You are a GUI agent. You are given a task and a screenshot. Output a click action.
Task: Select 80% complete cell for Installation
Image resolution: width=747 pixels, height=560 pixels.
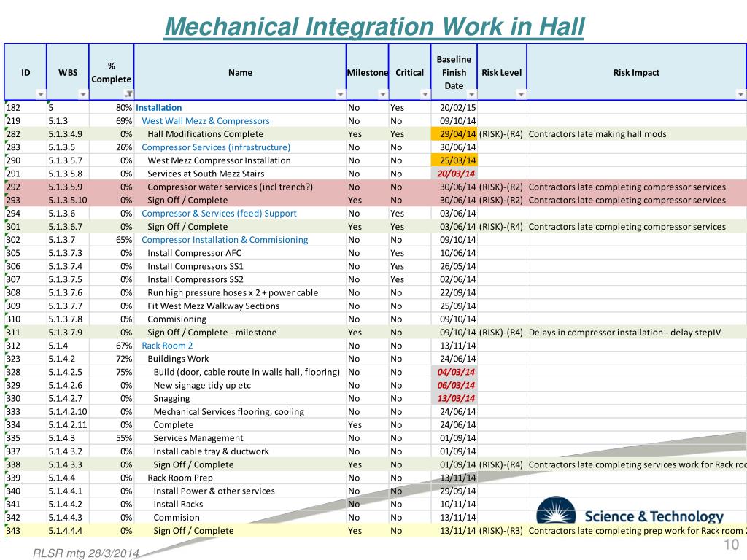coord(112,108)
